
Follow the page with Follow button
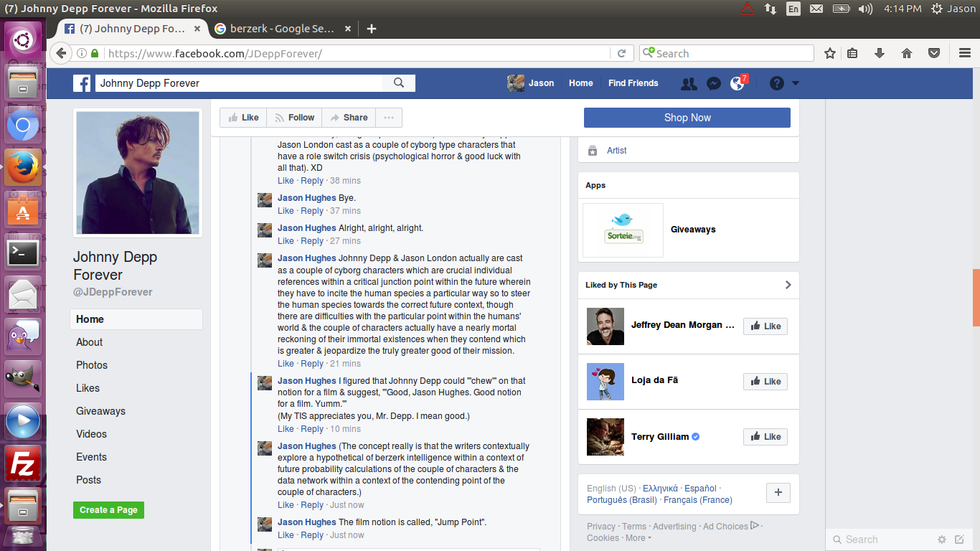294,118
